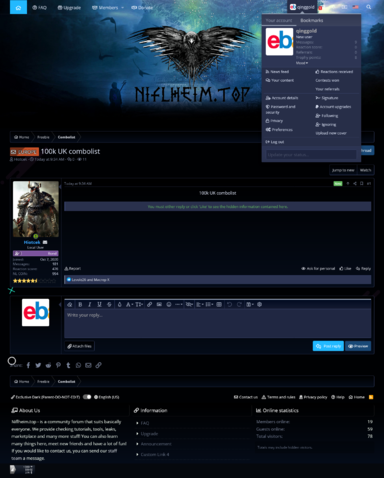The width and height of the screenshot is (384, 478).
Task: Open the US flag language selector
Action: pos(356,7)
